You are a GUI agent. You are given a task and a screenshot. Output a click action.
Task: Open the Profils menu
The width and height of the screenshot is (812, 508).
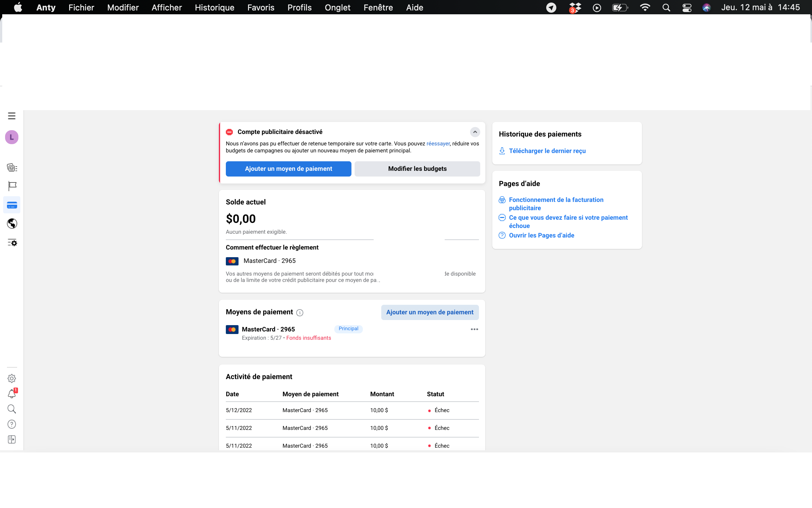[300, 7]
